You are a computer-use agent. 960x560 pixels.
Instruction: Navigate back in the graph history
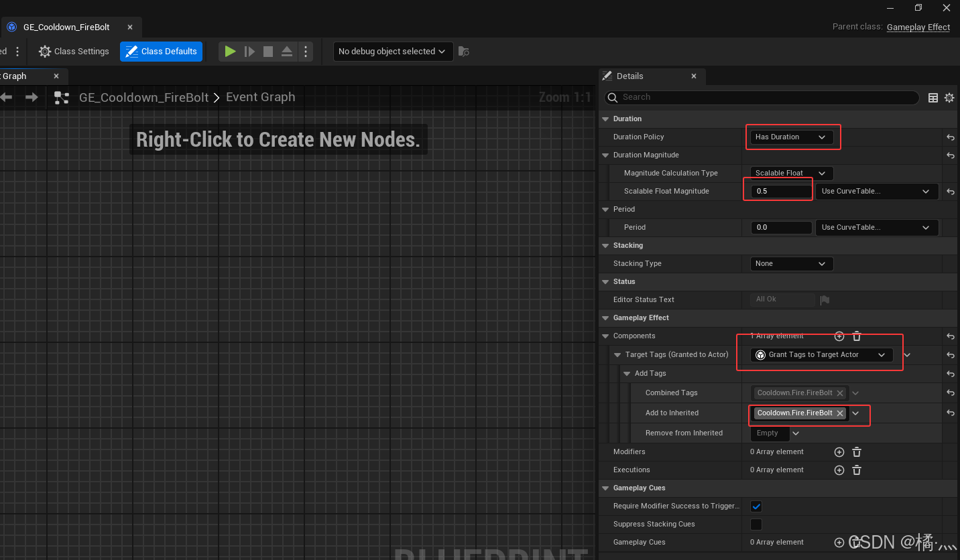(7, 98)
